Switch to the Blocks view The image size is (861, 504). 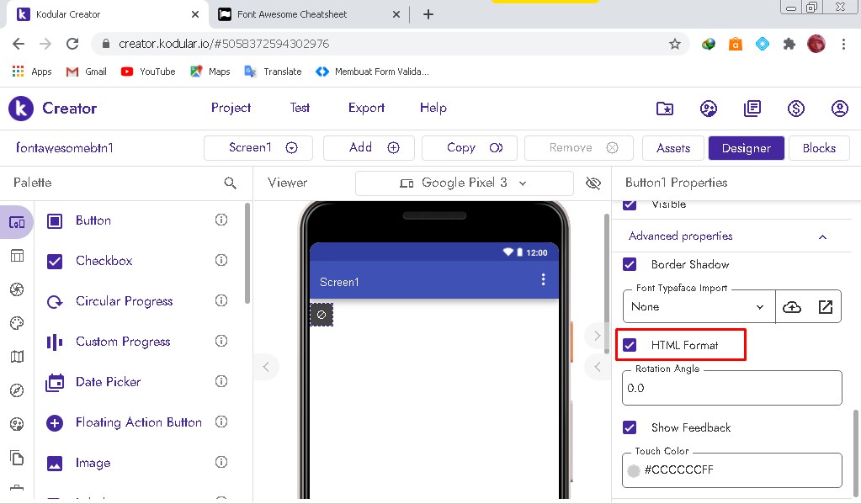(x=819, y=148)
